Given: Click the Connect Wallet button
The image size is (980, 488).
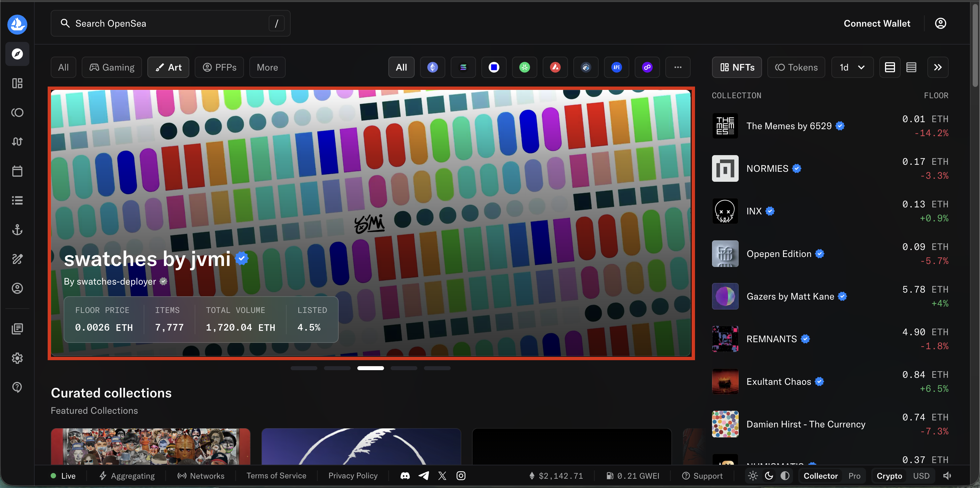Looking at the screenshot, I should pos(877,23).
